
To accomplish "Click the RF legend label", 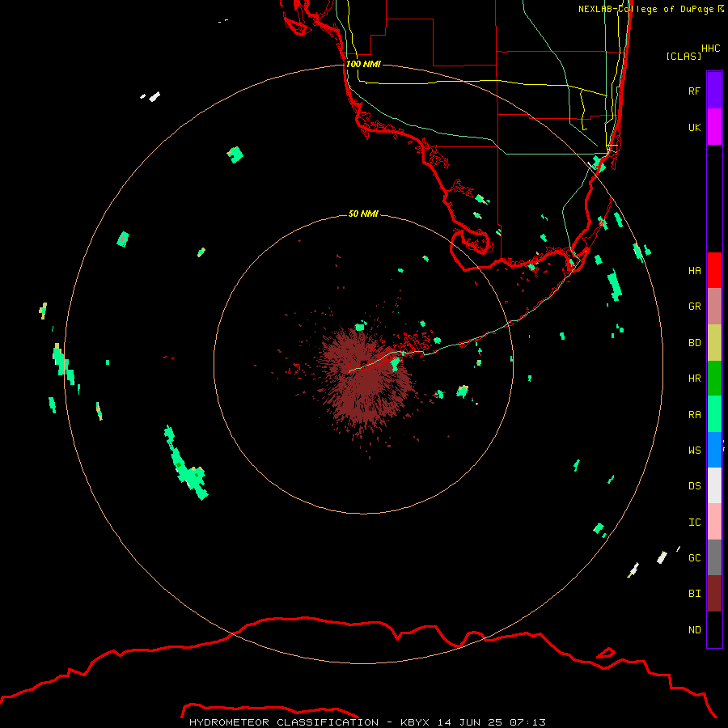I will point(694,91).
